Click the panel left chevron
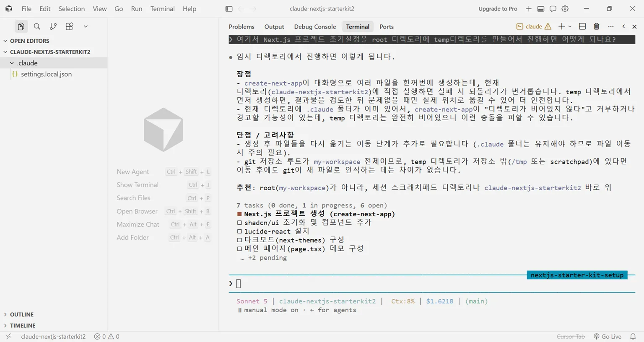 [623, 26]
